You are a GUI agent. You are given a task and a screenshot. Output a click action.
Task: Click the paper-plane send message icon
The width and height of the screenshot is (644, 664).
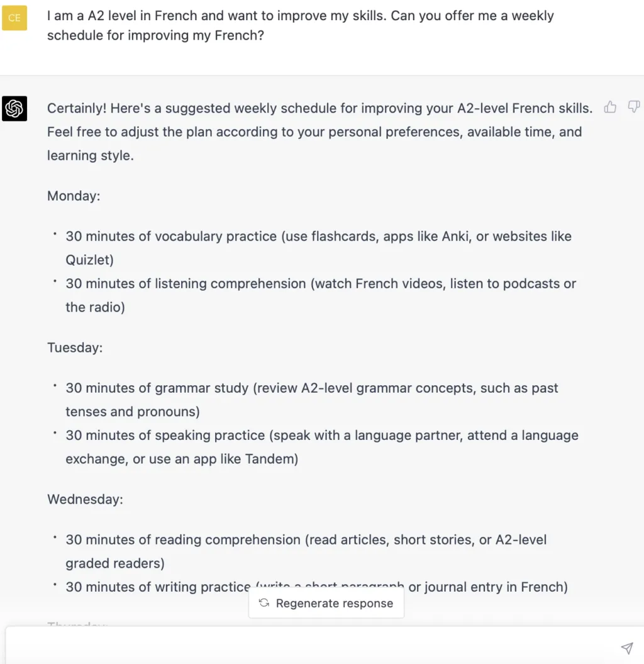tap(626, 648)
